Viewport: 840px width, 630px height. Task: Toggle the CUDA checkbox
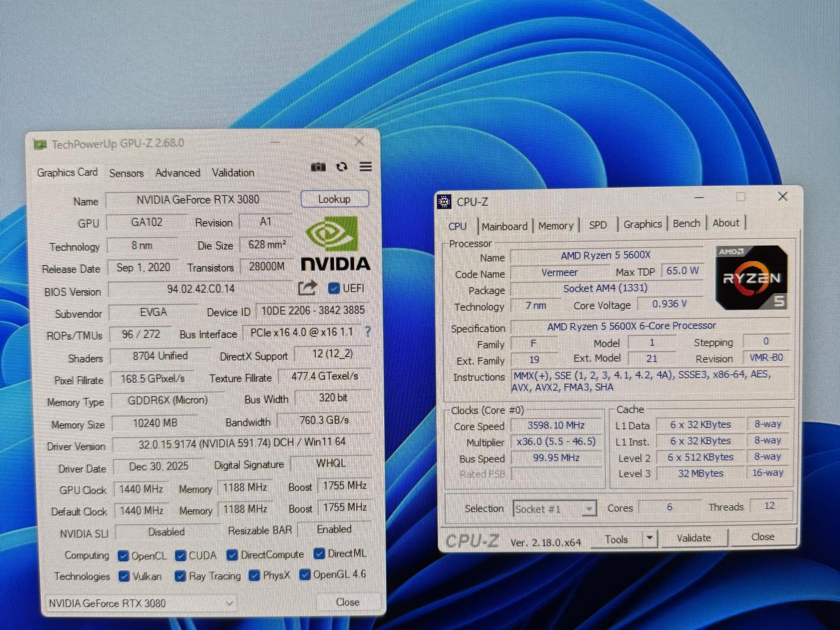pos(180,555)
